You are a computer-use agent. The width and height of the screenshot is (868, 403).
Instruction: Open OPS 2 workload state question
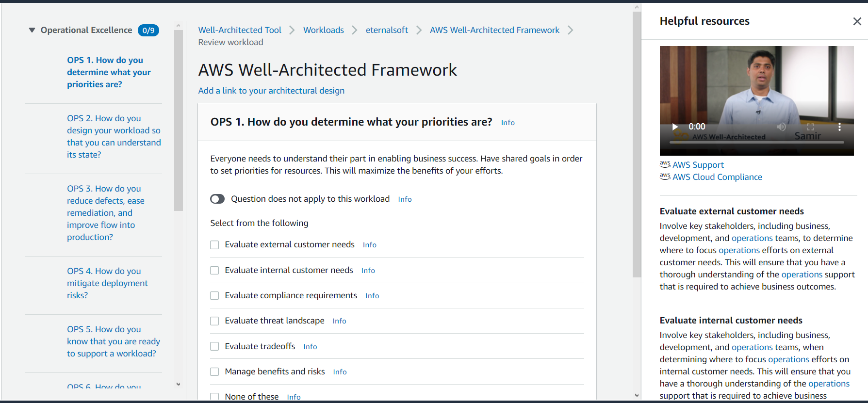click(x=114, y=136)
